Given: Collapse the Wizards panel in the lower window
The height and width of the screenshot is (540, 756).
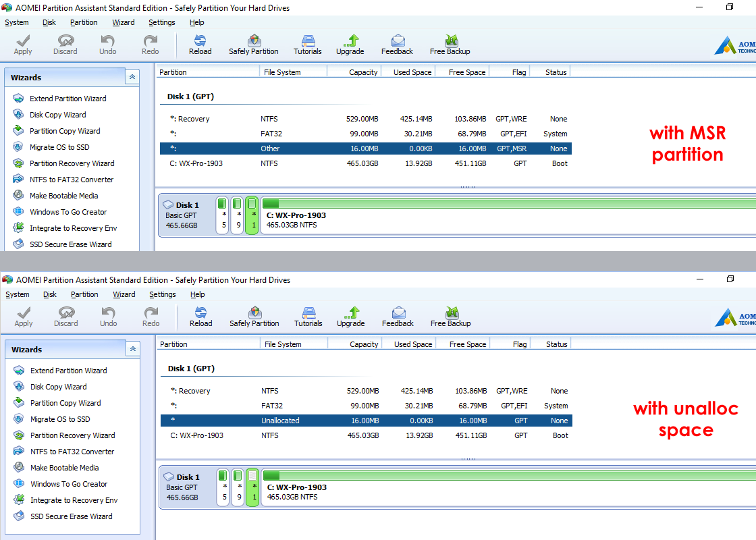Looking at the screenshot, I should pos(133,349).
